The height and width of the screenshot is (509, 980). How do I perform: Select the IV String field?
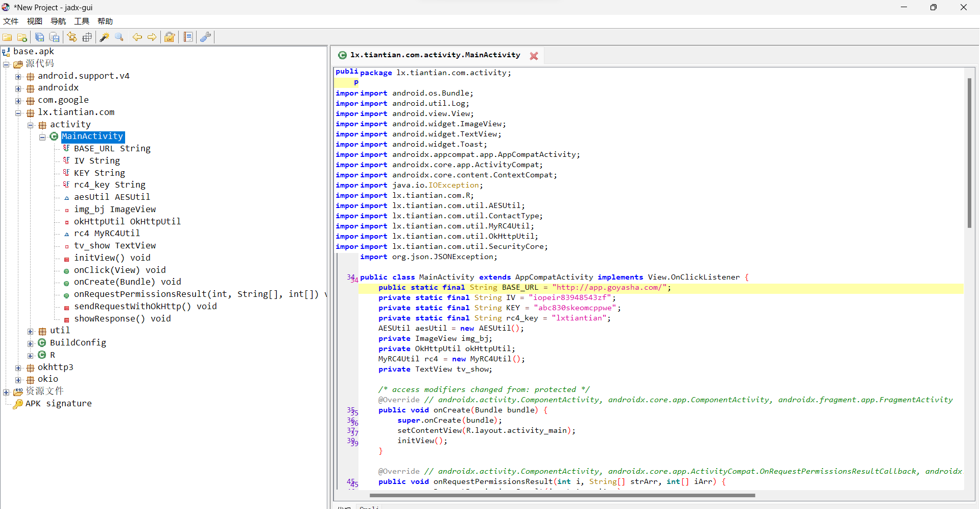coord(97,161)
